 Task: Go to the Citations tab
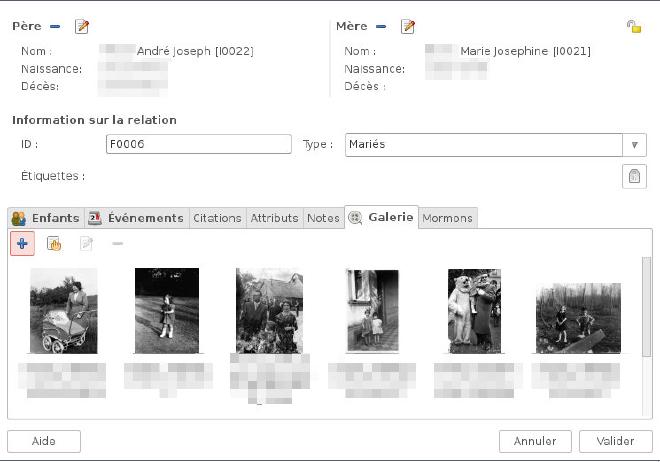pyautogui.click(x=217, y=218)
